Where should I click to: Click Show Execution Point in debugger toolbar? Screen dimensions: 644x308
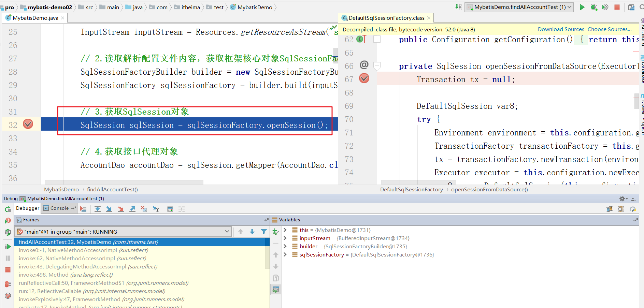click(x=83, y=209)
